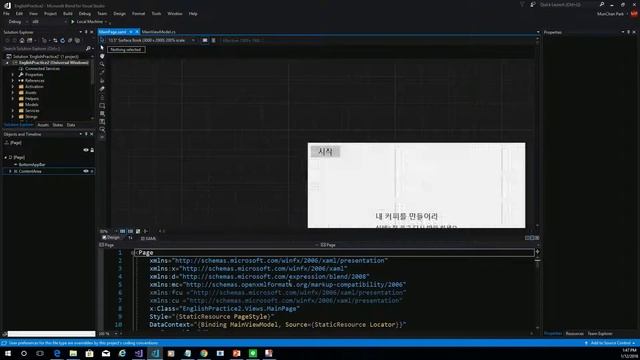This screenshot has height=360, width=640.
Task: Click Refresh icon in Solution Explorer toolbar
Action: pos(62,40)
